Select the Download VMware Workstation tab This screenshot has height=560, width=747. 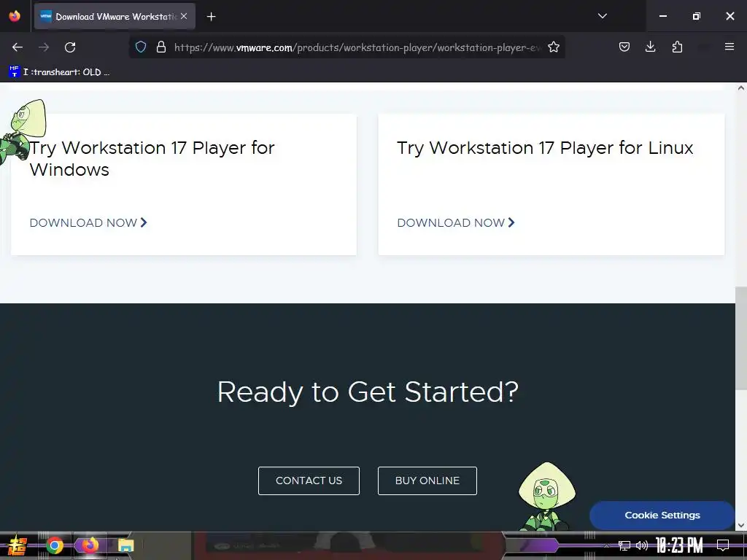(x=115, y=16)
